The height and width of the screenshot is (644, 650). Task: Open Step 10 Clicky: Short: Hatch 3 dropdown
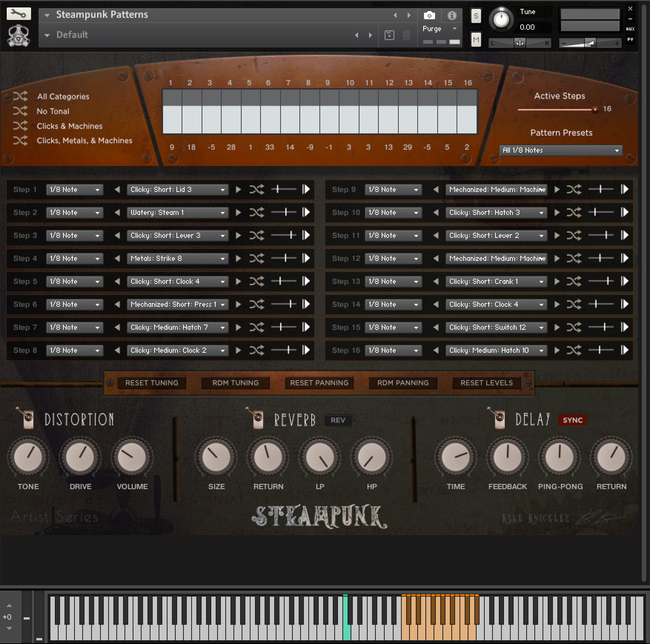point(496,212)
